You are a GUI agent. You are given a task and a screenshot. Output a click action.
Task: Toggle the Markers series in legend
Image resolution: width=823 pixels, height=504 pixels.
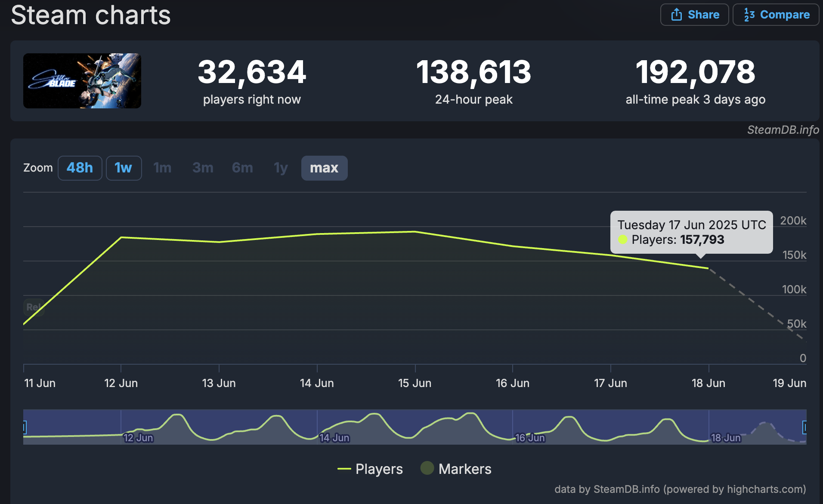pos(456,469)
